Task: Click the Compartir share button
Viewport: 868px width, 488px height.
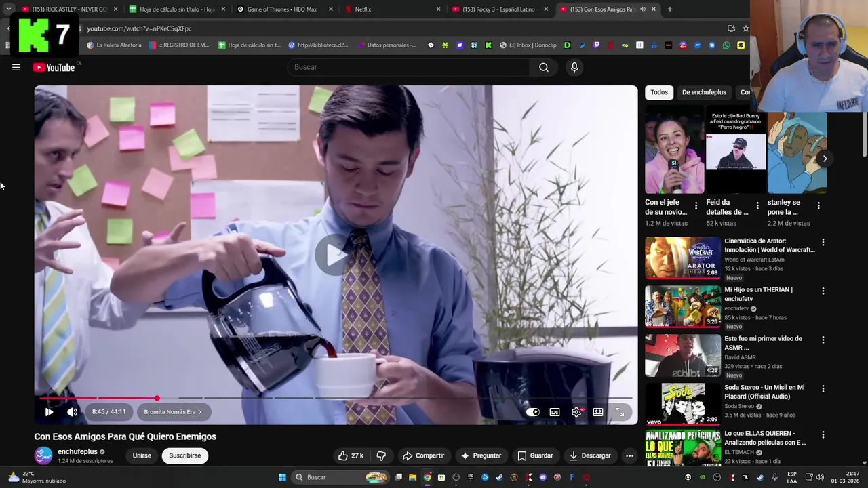Action: [424, 455]
